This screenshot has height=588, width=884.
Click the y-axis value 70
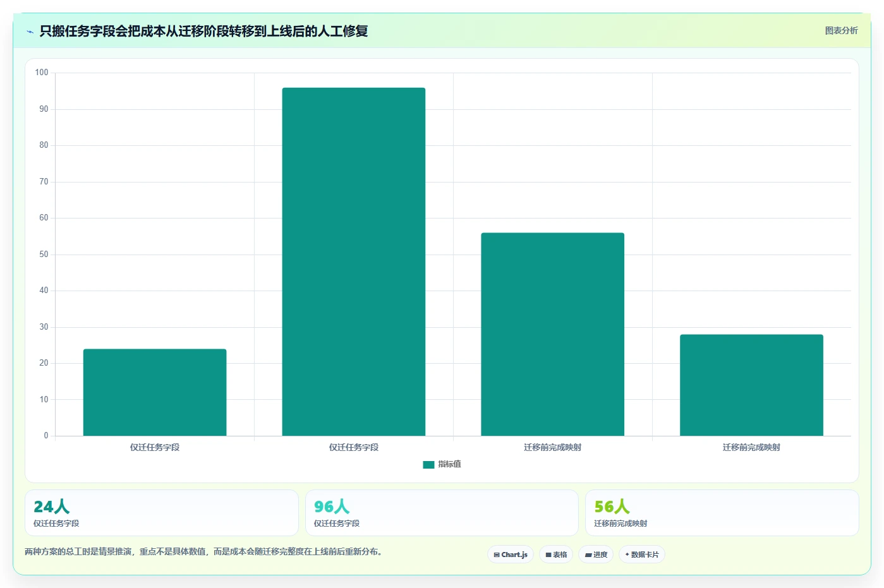tap(44, 182)
